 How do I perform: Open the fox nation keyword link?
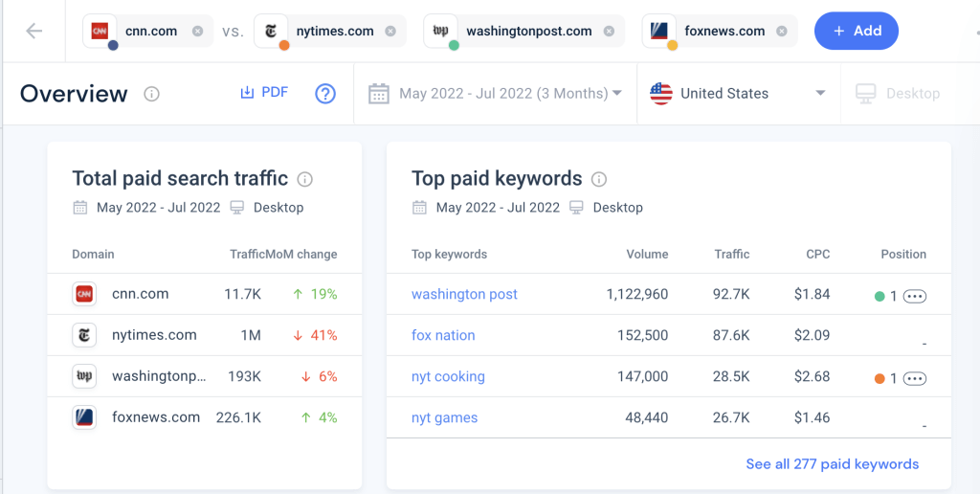click(443, 335)
